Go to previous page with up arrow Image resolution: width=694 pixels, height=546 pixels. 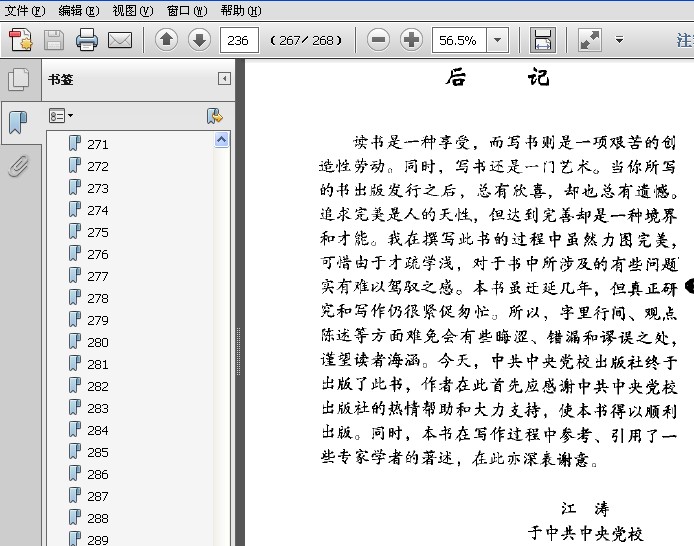point(166,40)
